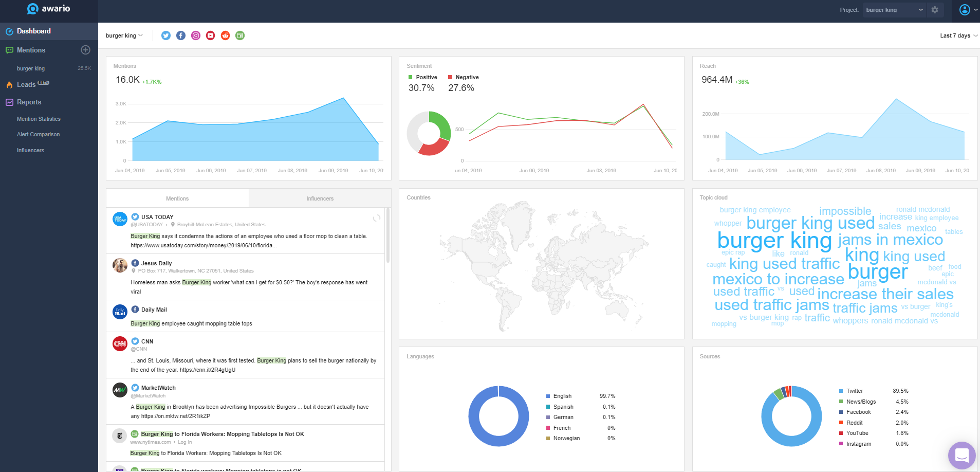Open the Daily Mail mention
This screenshot has width=980, height=472.
click(246, 316)
